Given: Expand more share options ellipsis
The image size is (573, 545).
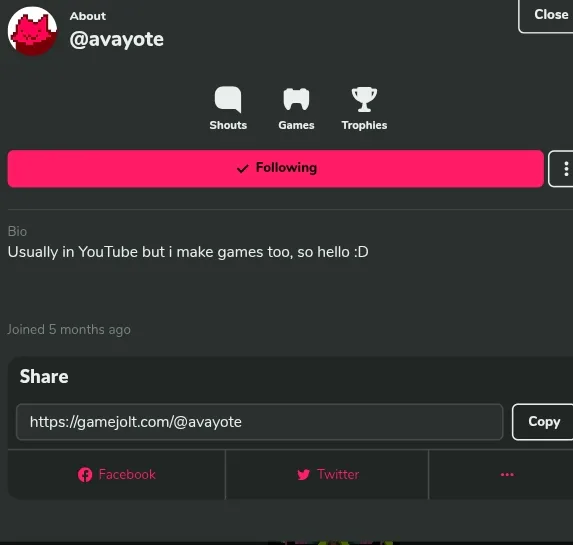Looking at the screenshot, I should coord(507,474).
